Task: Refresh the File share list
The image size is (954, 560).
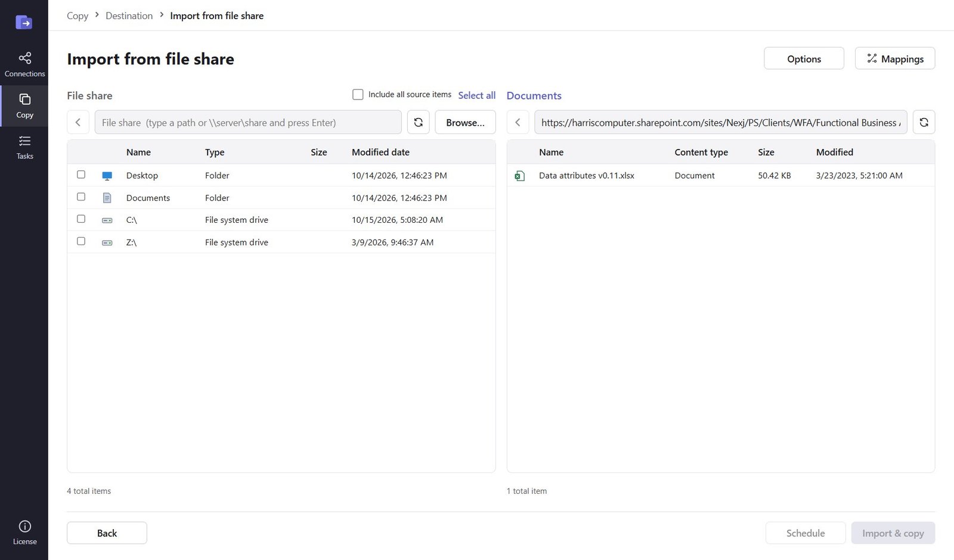Action: [418, 122]
